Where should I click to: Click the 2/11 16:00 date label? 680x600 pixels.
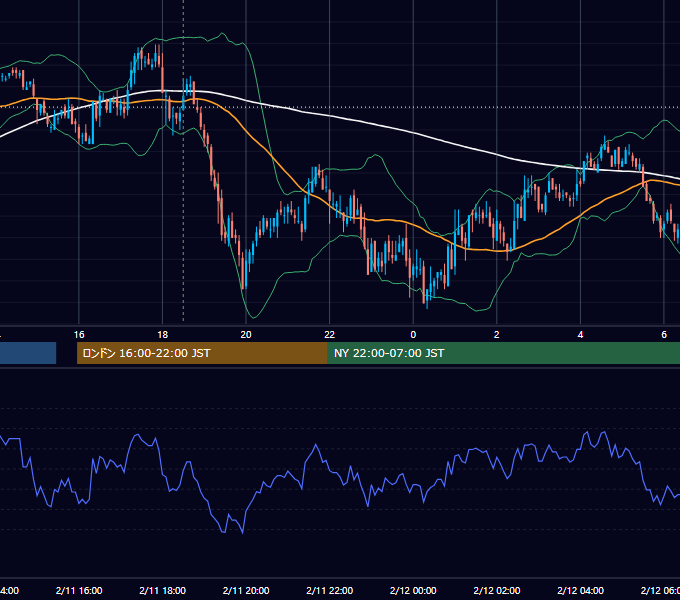pos(79,590)
